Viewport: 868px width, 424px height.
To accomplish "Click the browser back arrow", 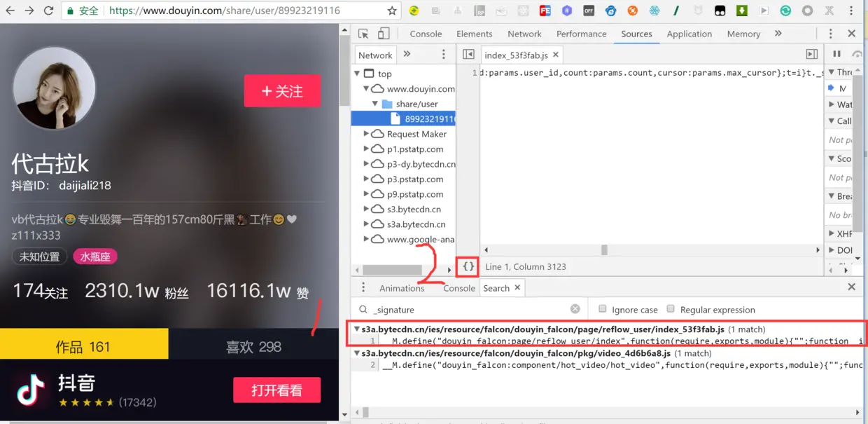I will click(10, 11).
